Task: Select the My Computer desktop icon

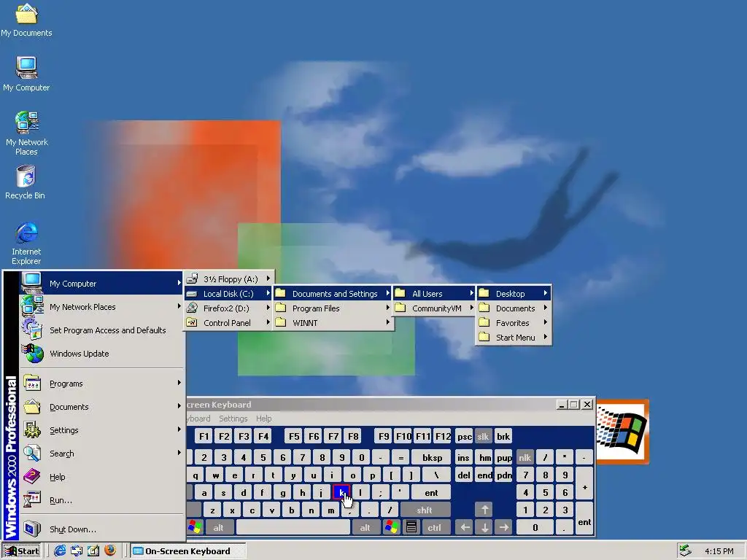Action: (26, 74)
